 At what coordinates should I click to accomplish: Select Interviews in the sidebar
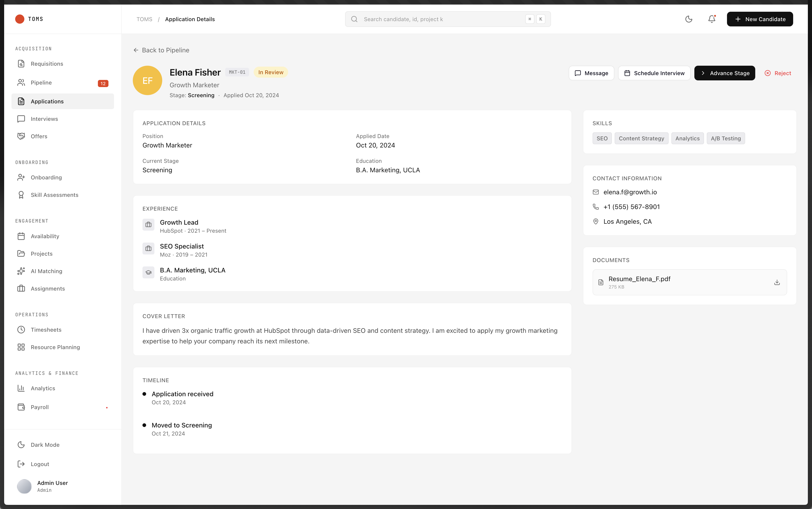(44, 119)
